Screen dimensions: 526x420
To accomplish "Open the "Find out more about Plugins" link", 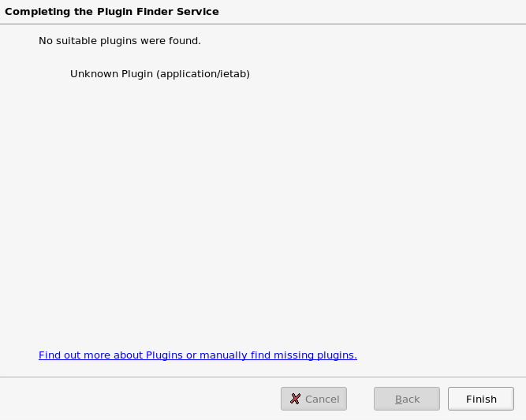I will [x=110, y=355].
